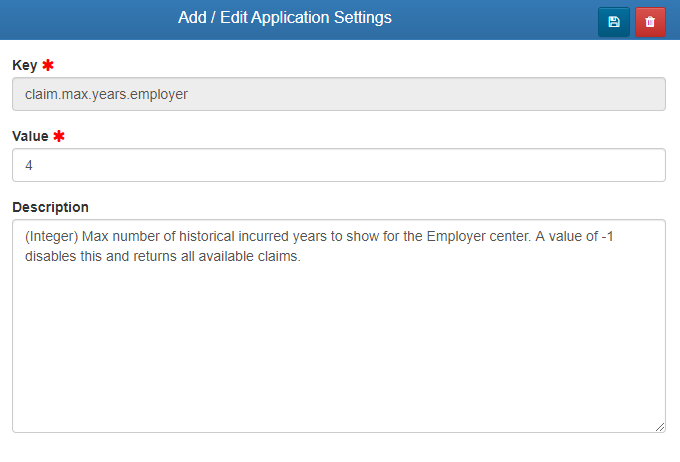Click the red trash delete icon
Screen dimensions: 680x462
click(650, 21)
